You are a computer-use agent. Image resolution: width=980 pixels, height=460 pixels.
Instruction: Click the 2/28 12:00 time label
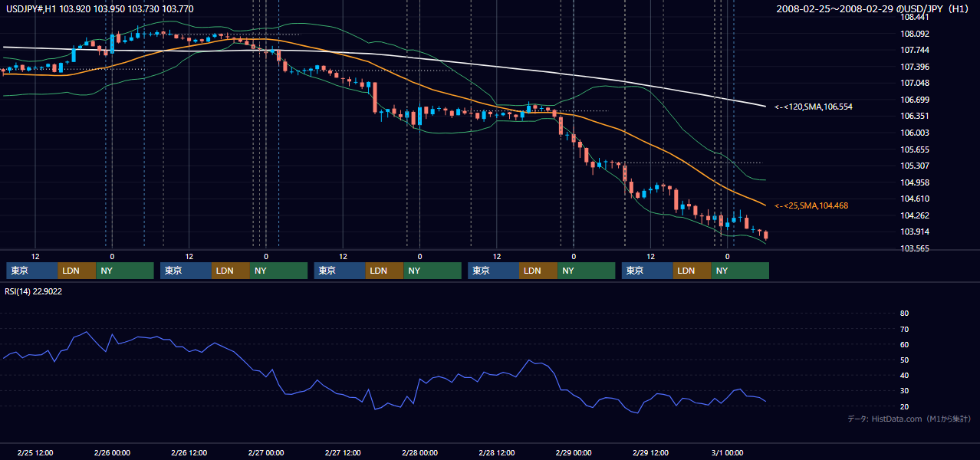pyautogui.click(x=497, y=452)
